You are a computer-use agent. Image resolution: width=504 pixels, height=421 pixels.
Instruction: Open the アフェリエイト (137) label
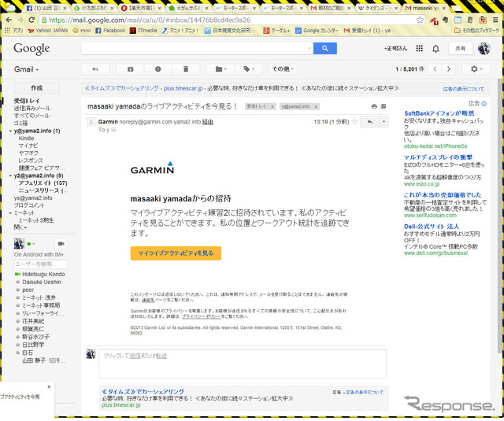pos(43,183)
